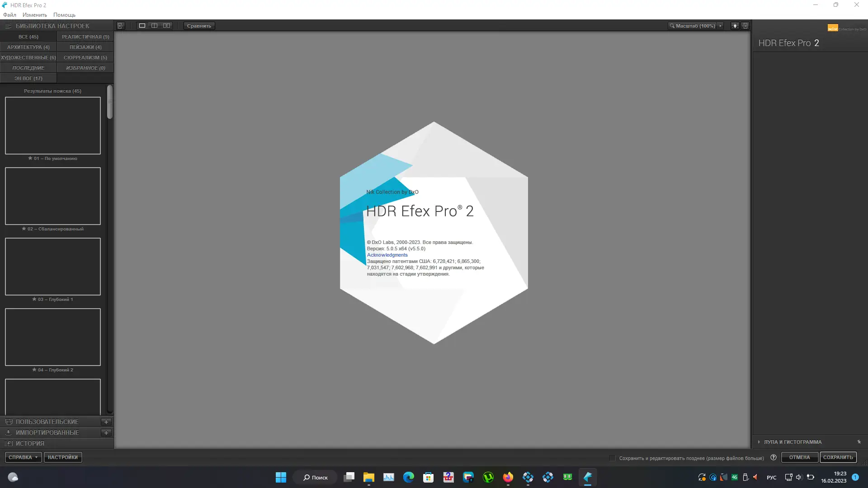This screenshot has height=488, width=868.
Task: Toggle the ИЗБРАННОЕ presets filter
Action: pyautogui.click(x=85, y=68)
